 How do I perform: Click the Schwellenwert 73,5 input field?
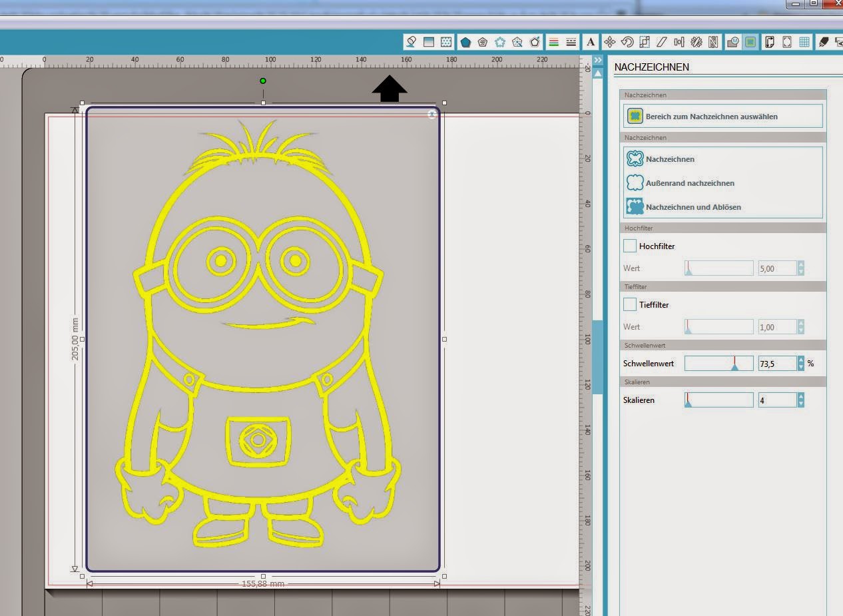[777, 364]
